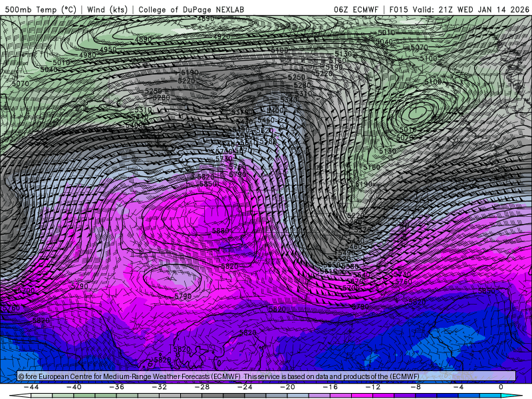Click the "F015 Valid: 21Z WED JAN 14 2026" text
Image resolution: width=532 pixels, height=399 pixels.
[x=459, y=9]
